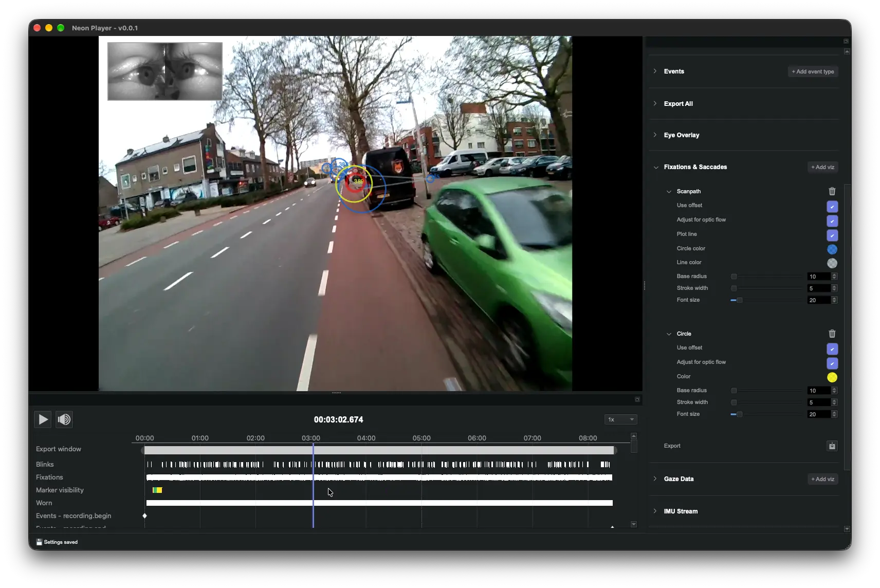Click the Scanpath Font size slider
The height and width of the screenshot is (588, 880).
tap(766, 300)
